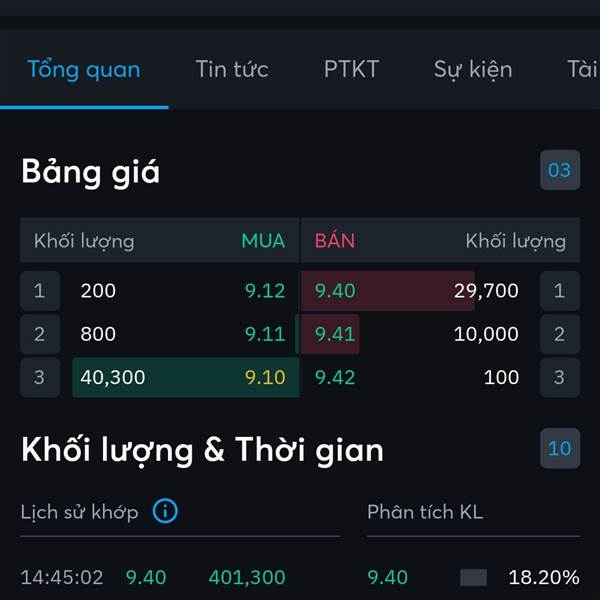600x600 pixels.
Task: Click the 18.20% volume analysis bar
Action: click(x=473, y=577)
